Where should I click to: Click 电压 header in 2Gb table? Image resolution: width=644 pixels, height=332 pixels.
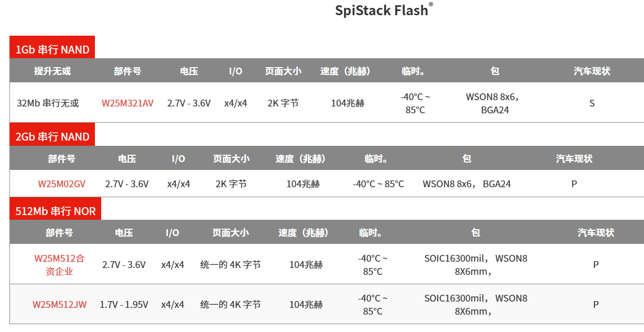click(x=127, y=158)
